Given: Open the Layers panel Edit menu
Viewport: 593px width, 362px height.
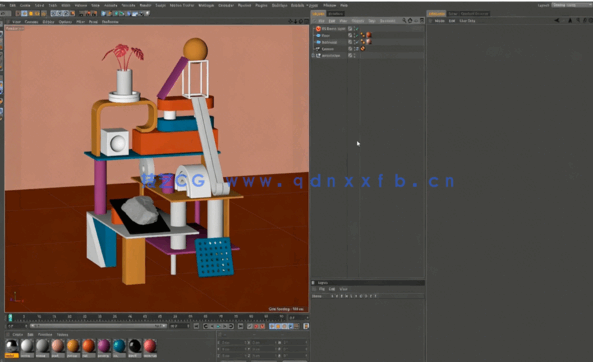Looking at the screenshot, I should 332,289.
